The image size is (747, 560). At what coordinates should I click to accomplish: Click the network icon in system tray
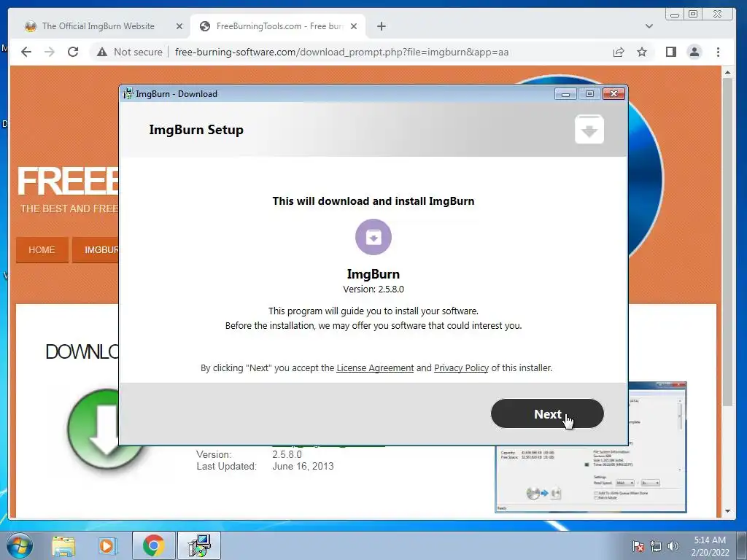pyautogui.click(x=656, y=546)
